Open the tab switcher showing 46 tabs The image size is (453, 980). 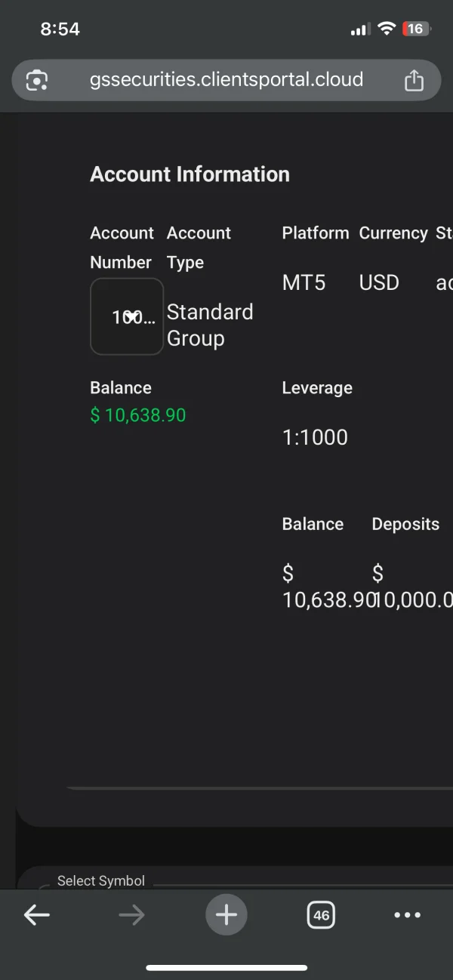322,915
